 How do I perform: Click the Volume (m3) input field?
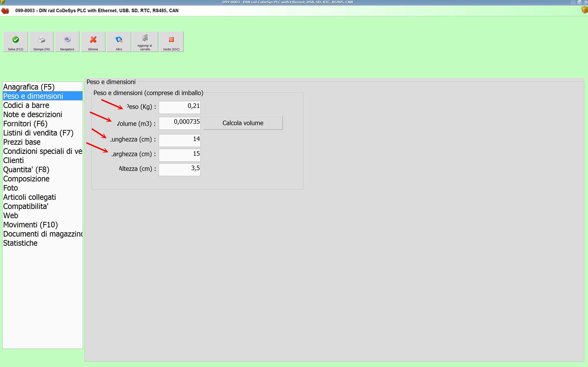179,123
